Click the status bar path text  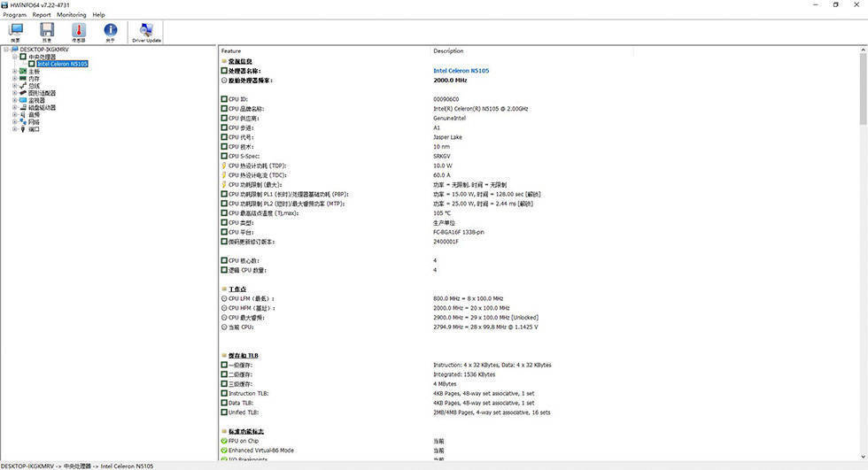(78, 466)
